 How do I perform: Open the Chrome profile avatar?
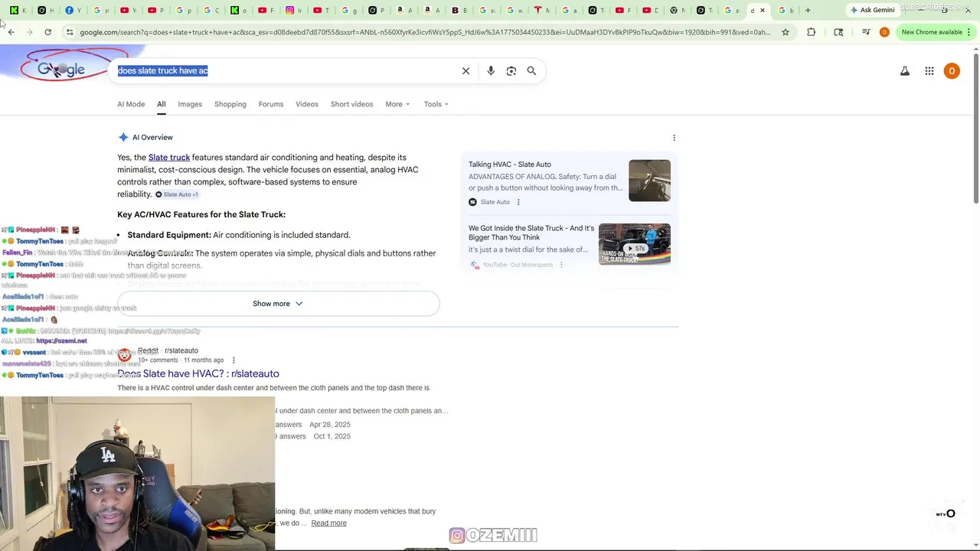point(884,32)
